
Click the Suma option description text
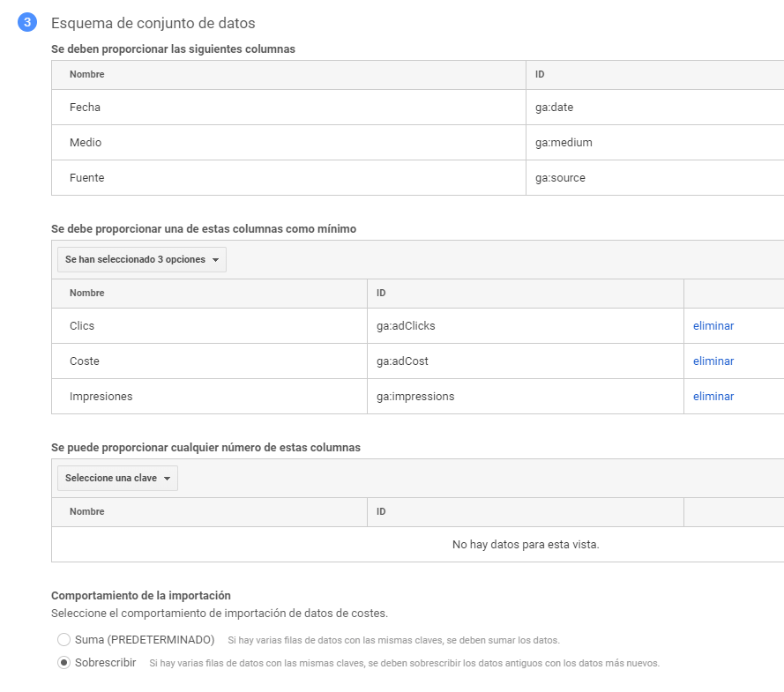[393, 640]
